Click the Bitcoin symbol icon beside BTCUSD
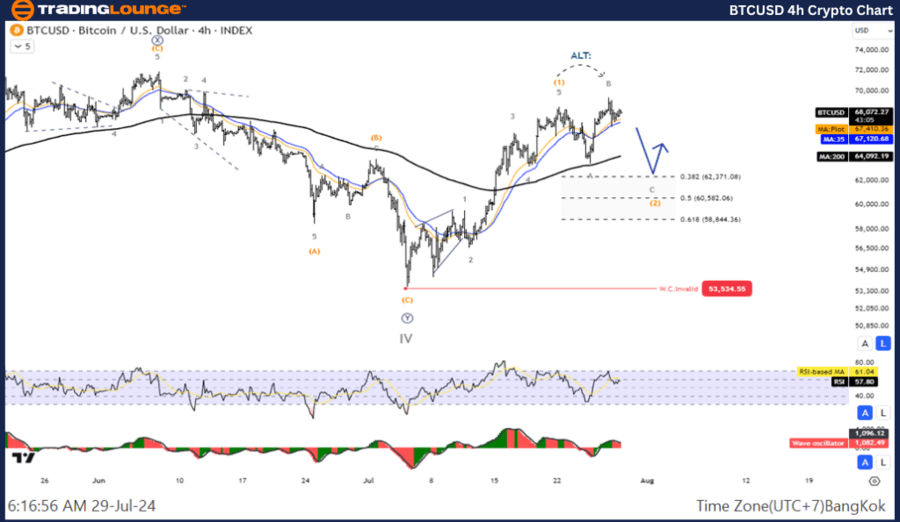 [x=17, y=30]
